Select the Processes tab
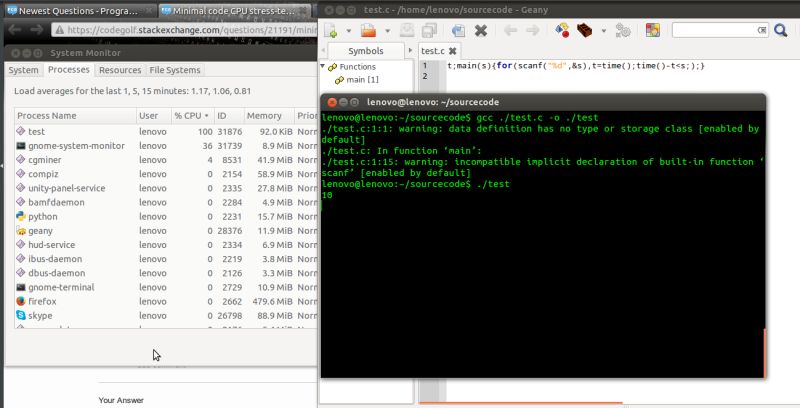Image resolution: width=800 pixels, height=408 pixels. pos(69,69)
